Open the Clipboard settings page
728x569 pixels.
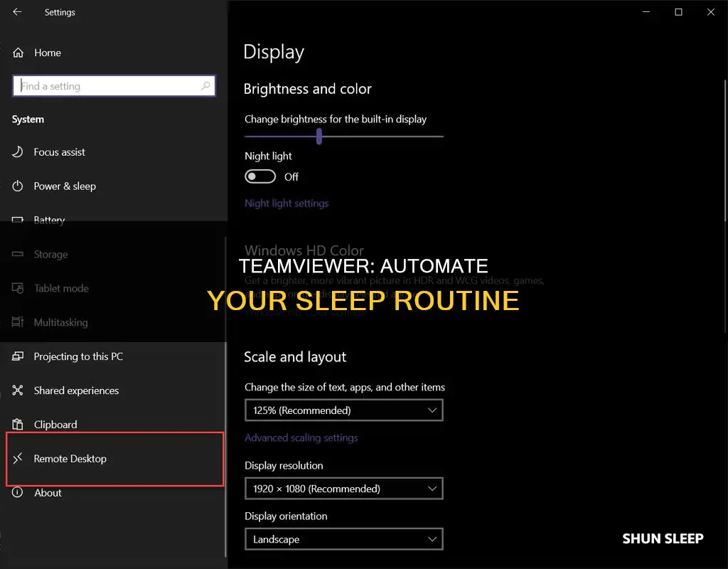click(55, 425)
